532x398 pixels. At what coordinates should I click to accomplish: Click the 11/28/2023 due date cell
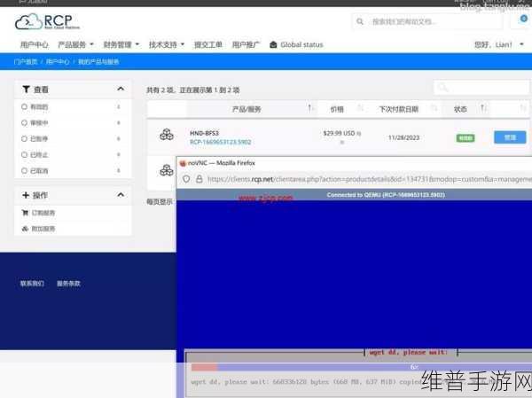pos(403,137)
